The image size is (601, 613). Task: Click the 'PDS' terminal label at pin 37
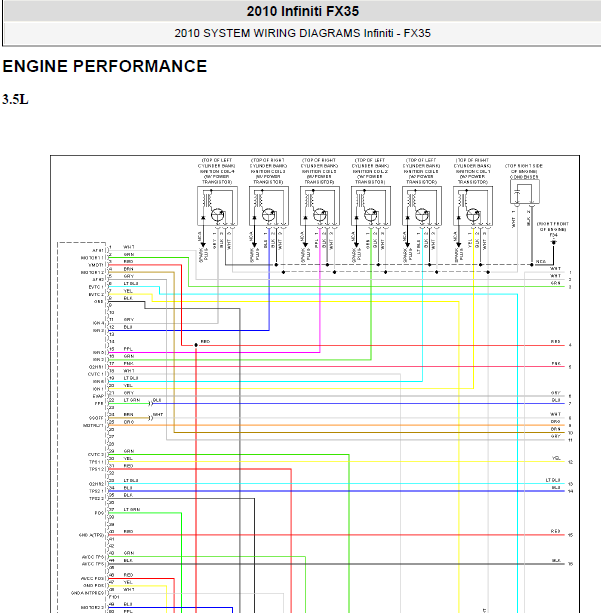click(99, 513)
